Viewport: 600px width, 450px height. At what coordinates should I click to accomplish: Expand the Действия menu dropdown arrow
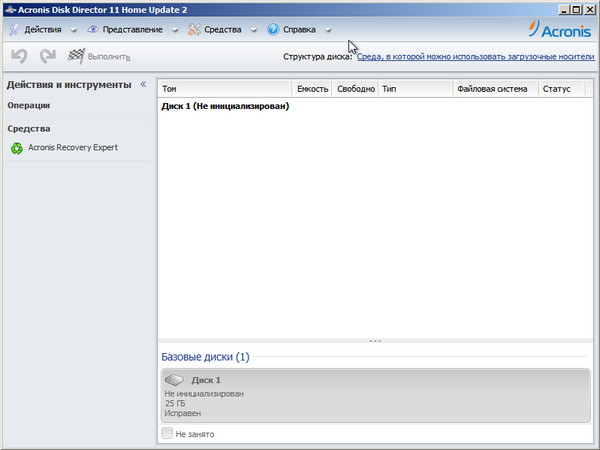(74, 30)
